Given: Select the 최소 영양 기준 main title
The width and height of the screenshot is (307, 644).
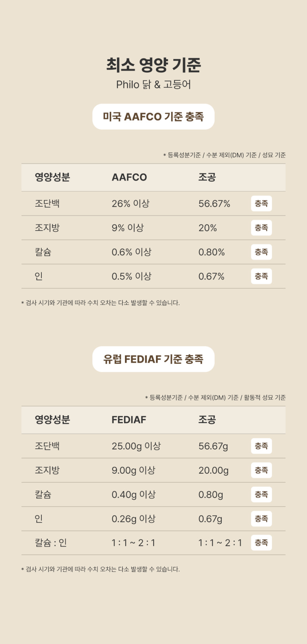Looking at the screenshot, I should 153,65.
